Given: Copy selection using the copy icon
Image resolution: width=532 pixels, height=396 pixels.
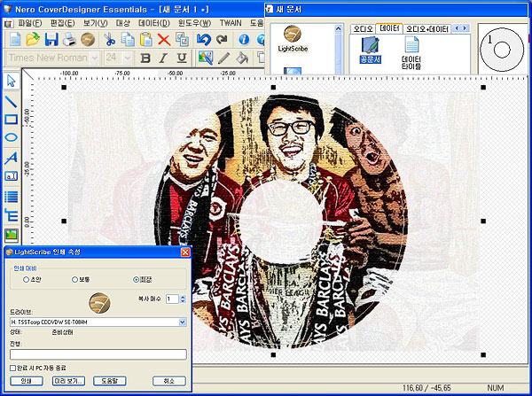Looking at the screenshot, I should (128, 39).
